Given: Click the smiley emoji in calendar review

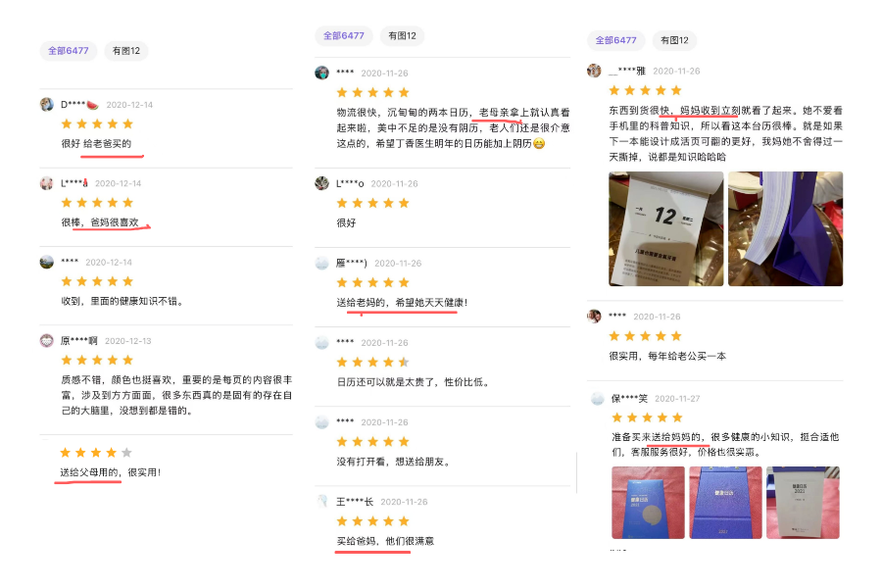Looking at the screenshot, I should [539, 143].
